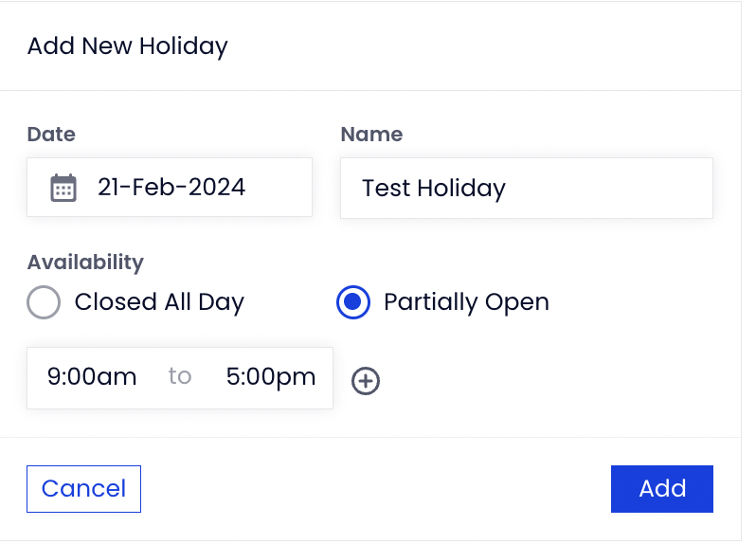Focus the date input box's empty right side
Screen dimensions: 756x544
(x=279, y=187)
